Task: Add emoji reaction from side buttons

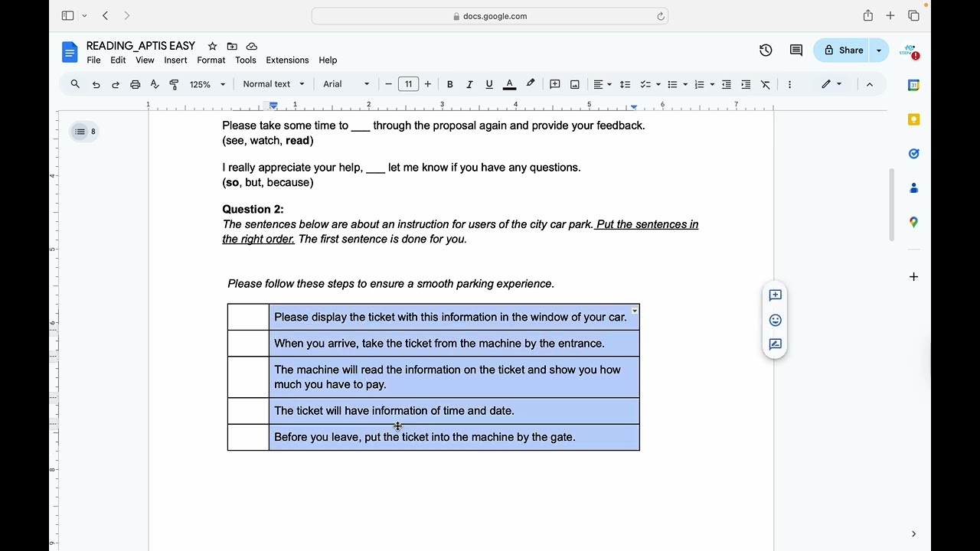Action: 776,320
